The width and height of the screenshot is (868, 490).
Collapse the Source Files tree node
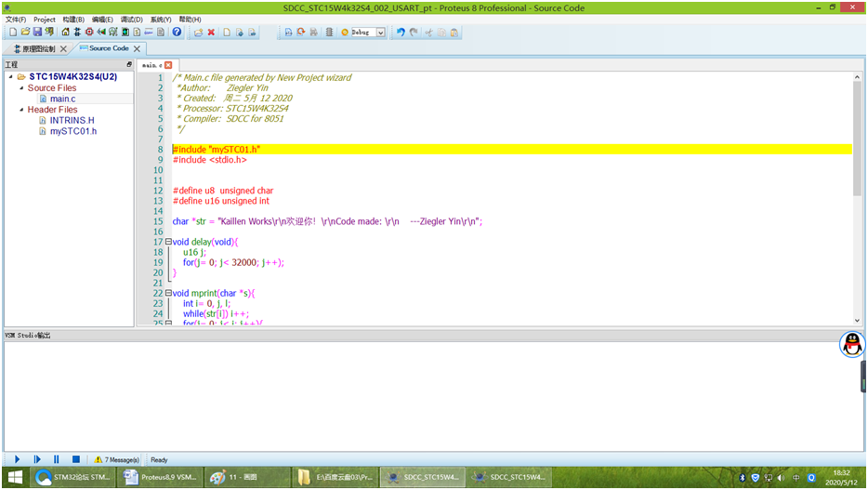coord(20,88)
